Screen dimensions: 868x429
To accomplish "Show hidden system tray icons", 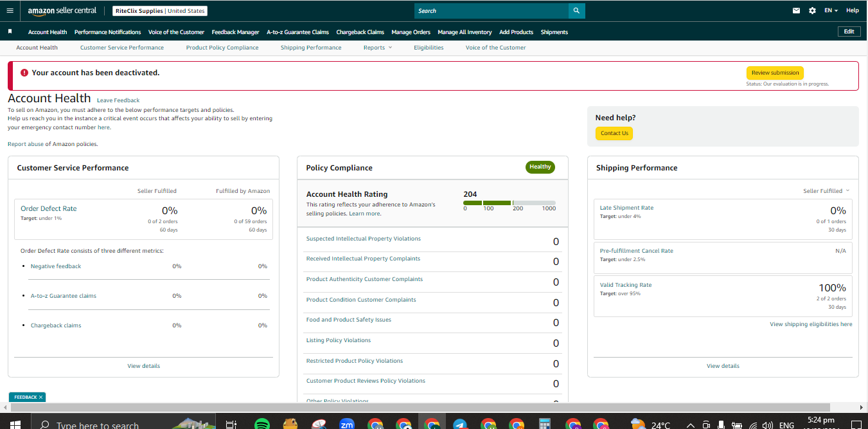I will (x=691, y=424).
